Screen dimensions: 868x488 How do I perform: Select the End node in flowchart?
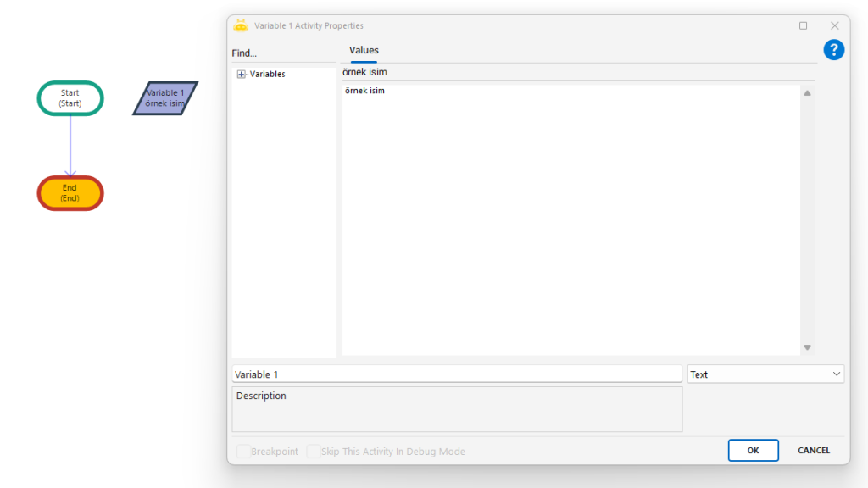(x=70, y=193)
